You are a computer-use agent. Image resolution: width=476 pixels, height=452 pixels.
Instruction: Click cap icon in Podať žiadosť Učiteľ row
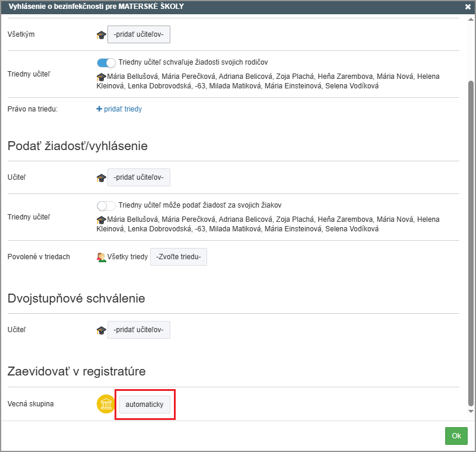point(101,178)
